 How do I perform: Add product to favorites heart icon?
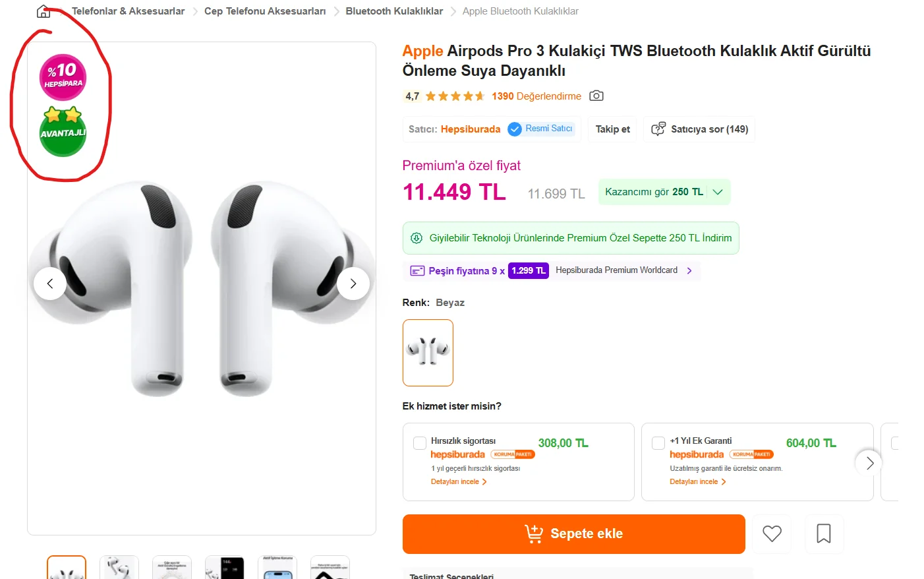point(772,533)
